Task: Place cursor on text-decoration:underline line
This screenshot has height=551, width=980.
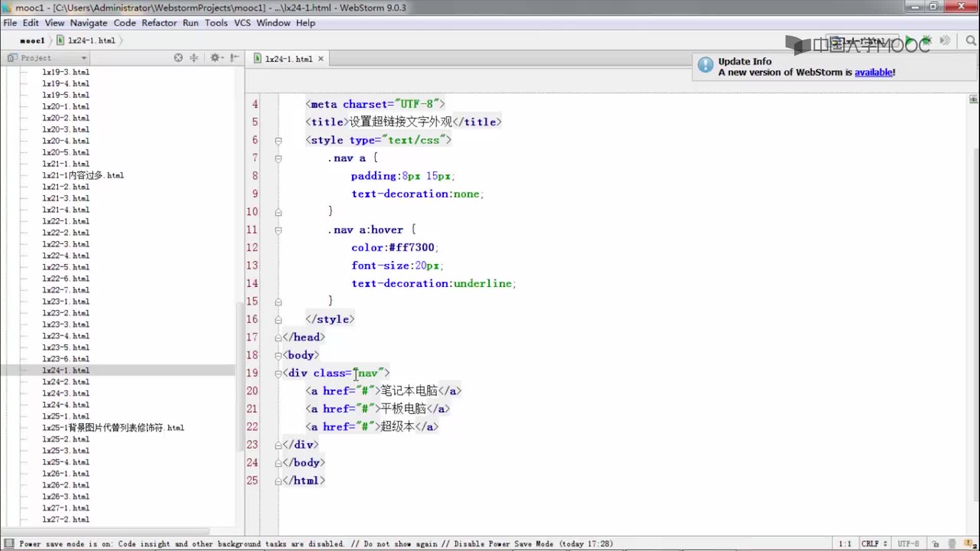Action: coord(433,284)
